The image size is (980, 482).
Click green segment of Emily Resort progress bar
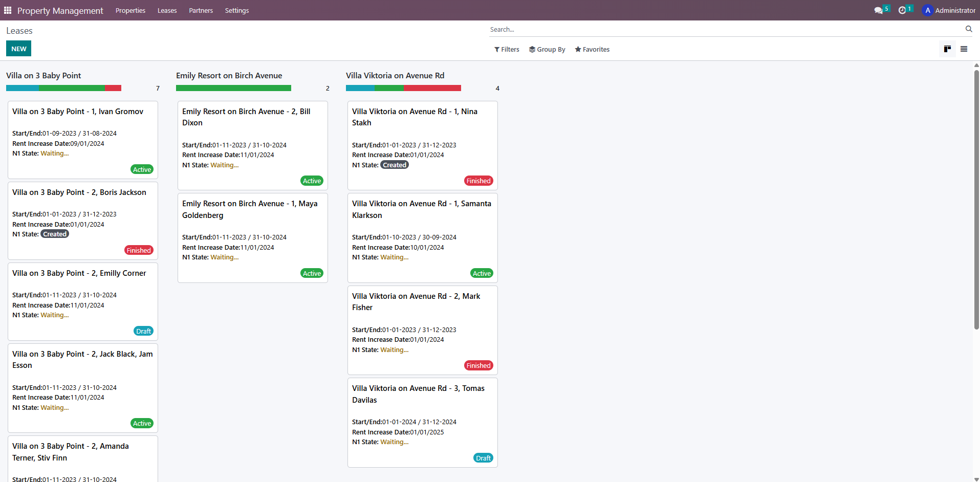[x=233, y=88]
